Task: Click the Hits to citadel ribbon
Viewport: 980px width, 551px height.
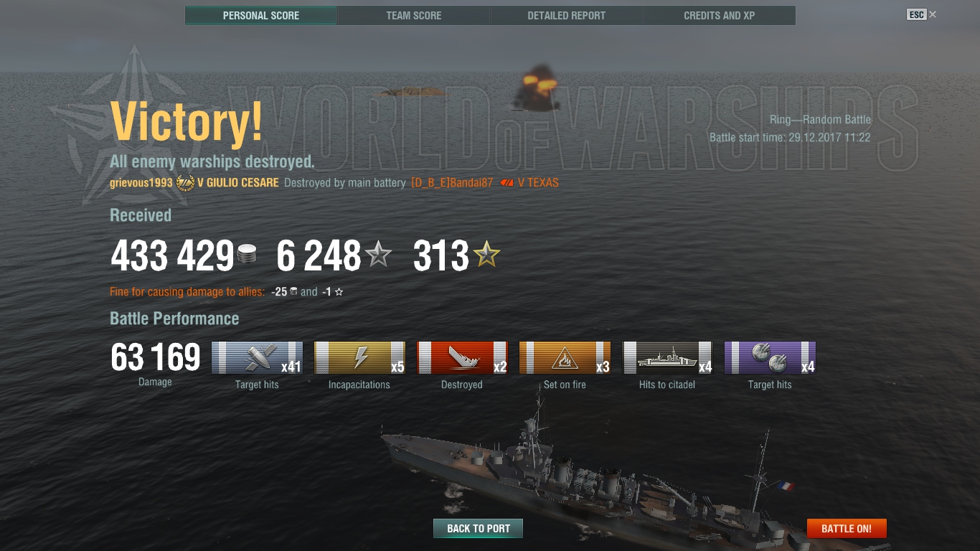Action: [667, 358]
